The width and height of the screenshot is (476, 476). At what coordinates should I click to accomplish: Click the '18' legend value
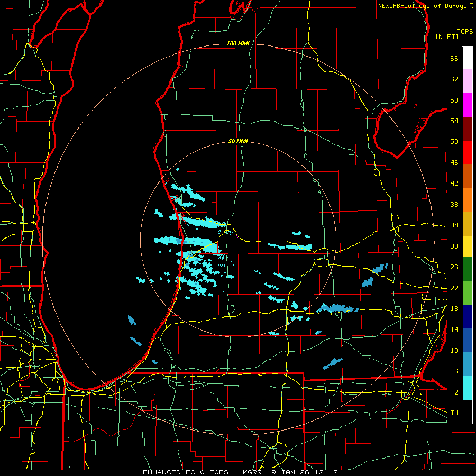coord(454,309)
